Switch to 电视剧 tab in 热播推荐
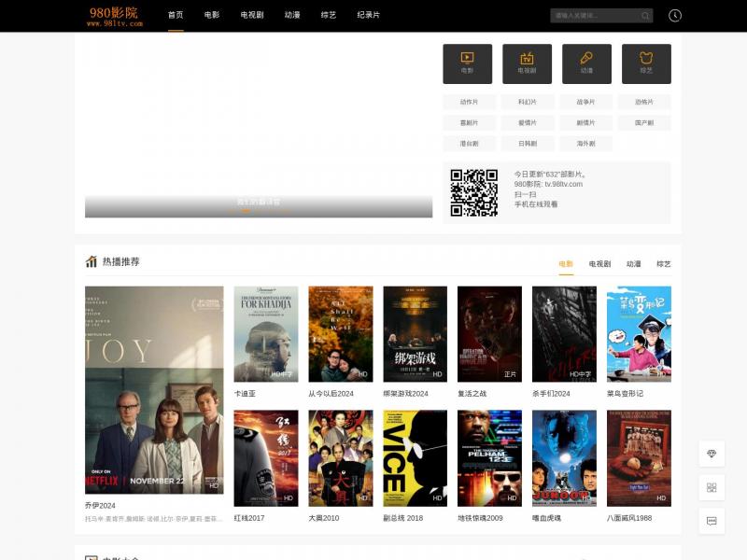Image resolution: width=747 pixels, height=560 pixels. click(599, 264)
